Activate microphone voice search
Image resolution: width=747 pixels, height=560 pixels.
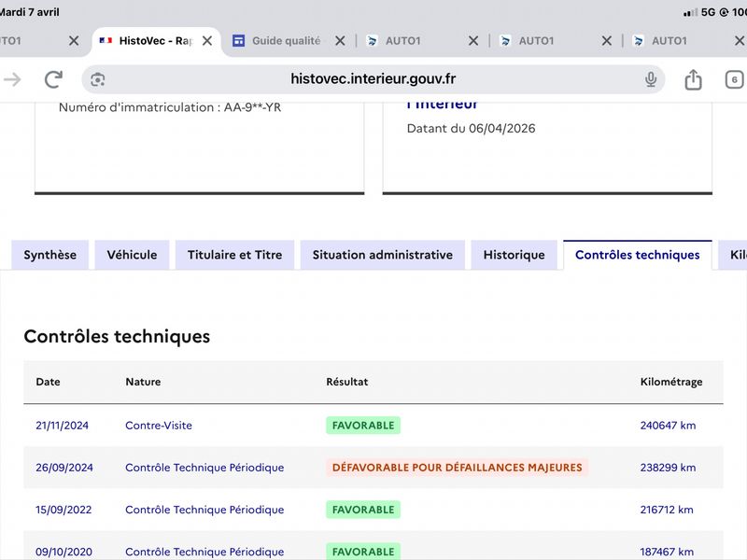tap(651, 79)
